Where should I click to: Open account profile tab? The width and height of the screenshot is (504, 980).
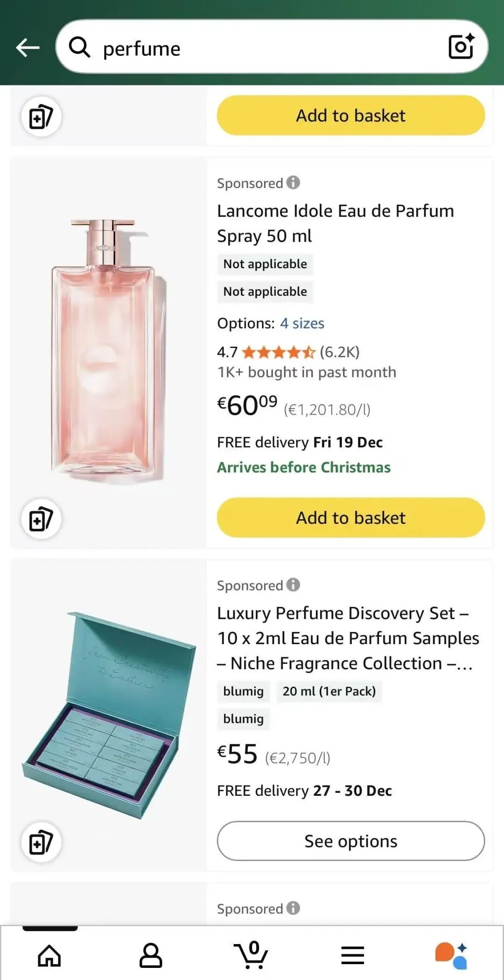click(x=151, y=955)
